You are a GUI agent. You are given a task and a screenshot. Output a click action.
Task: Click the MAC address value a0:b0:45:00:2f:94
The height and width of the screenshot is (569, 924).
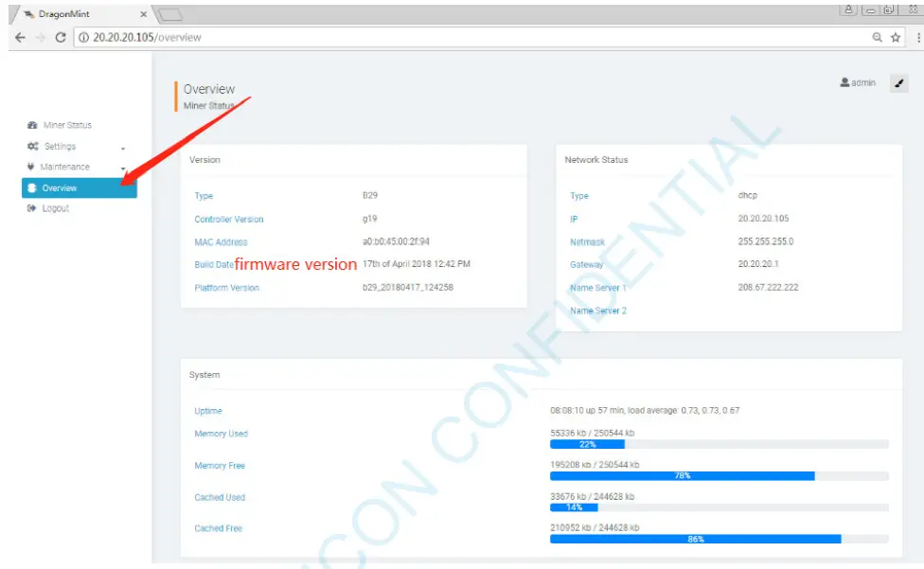pos(396,241)
